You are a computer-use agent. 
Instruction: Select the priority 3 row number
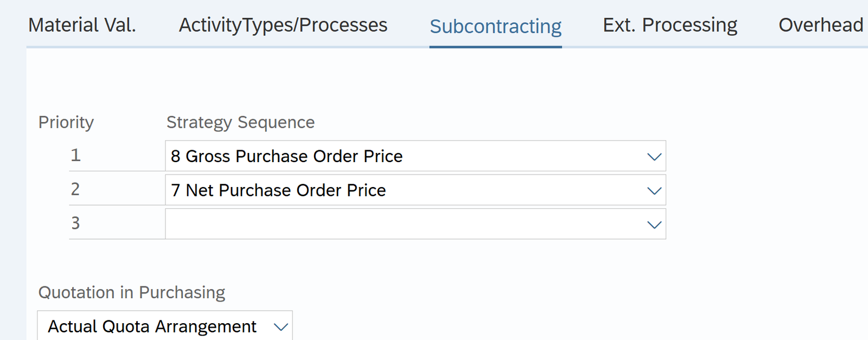75,223
